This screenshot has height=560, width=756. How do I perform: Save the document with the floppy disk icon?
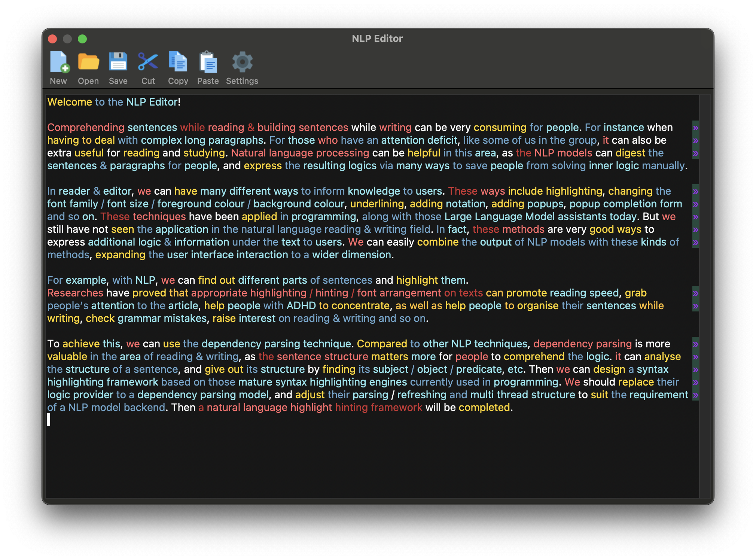118,62
